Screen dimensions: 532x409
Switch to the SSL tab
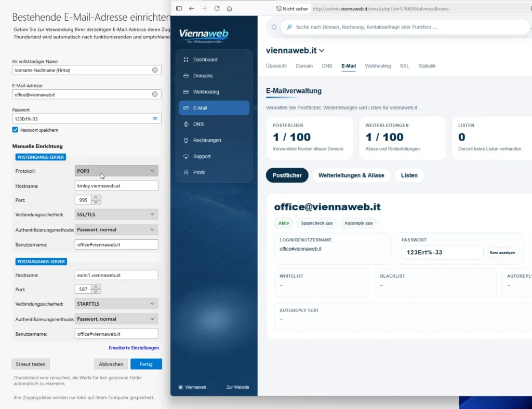404,66
